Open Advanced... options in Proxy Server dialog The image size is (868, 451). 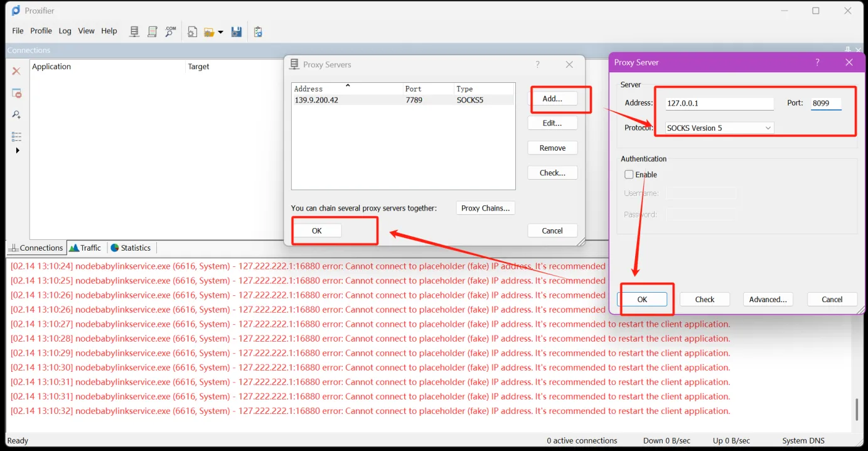tap(768, 300)
